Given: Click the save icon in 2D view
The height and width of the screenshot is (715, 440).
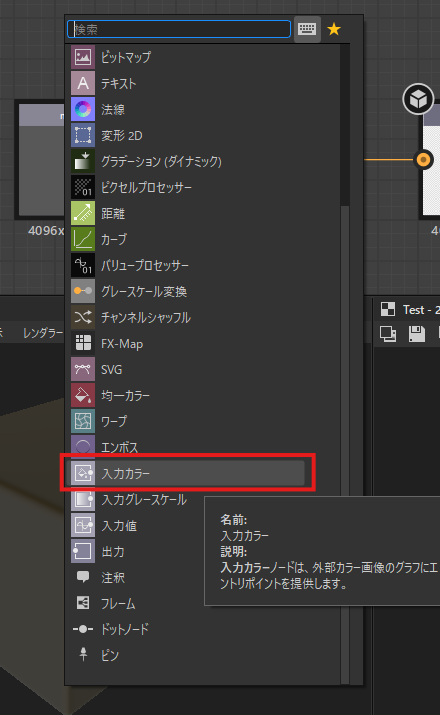Looking at the screenshot, I should tap(417, 334).
